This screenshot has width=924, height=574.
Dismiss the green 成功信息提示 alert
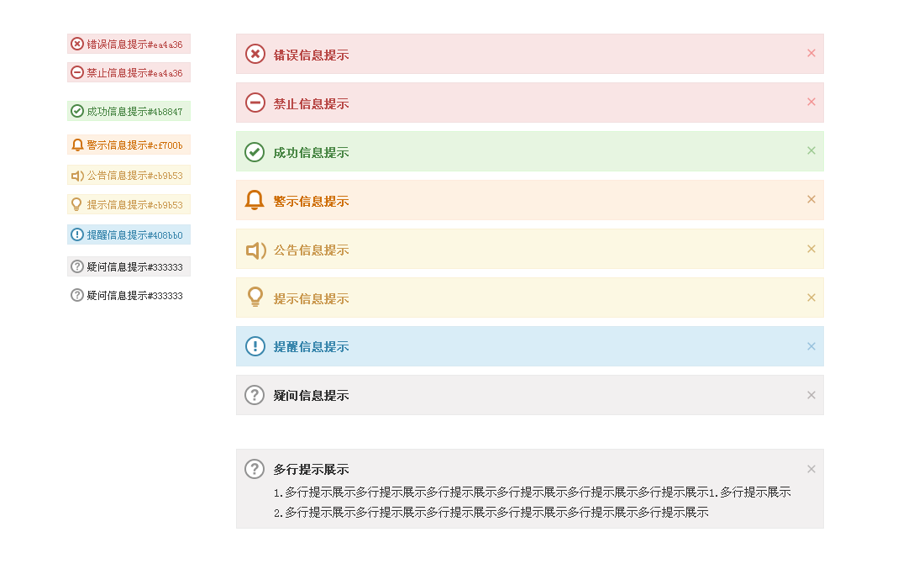811,151
